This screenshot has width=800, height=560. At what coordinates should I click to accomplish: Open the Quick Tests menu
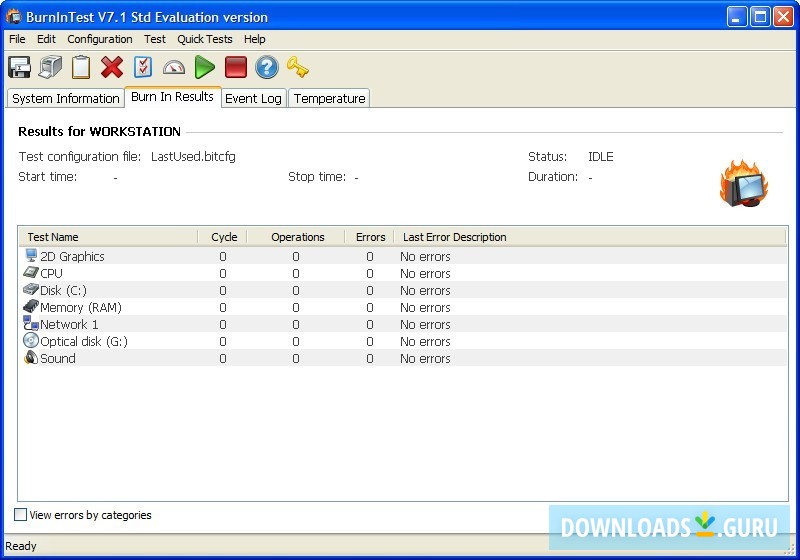click(x=205, y=39)
